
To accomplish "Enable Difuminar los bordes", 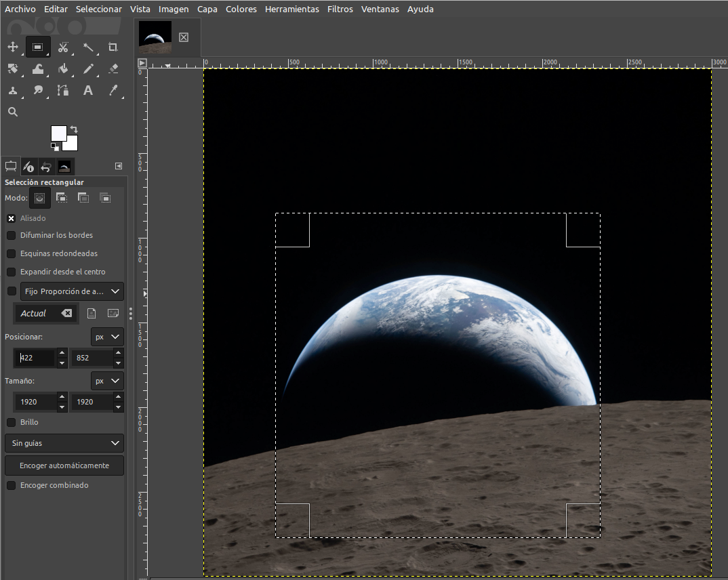I will click(x=12, y=235).
